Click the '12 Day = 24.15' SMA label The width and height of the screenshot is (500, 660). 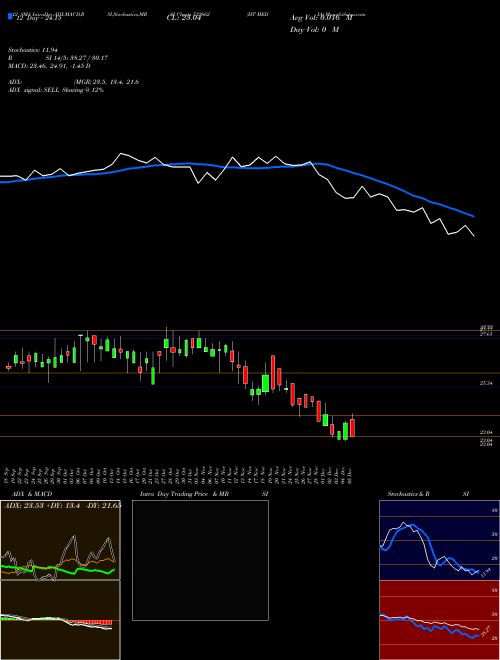tap(37, 18)
